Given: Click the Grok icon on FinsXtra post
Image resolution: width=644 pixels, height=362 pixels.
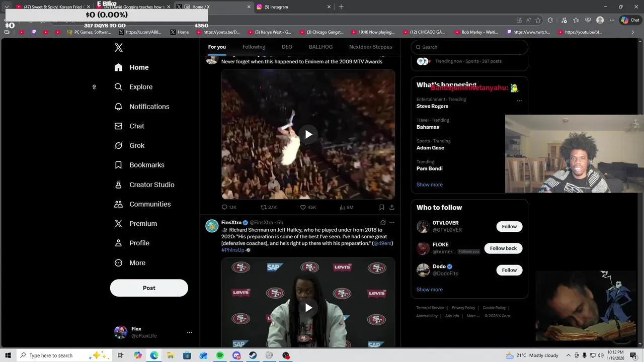Looking at the screenshot, I should click(x=383, y=223).
